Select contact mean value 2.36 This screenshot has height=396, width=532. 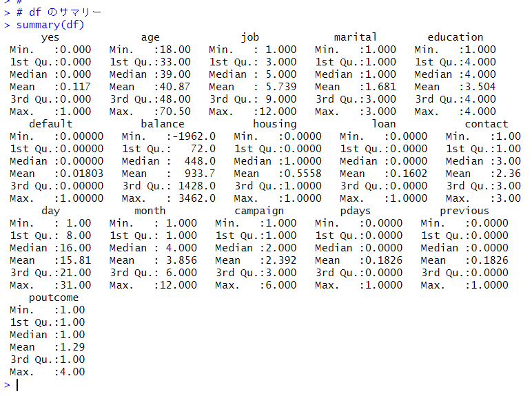[509, 174]
